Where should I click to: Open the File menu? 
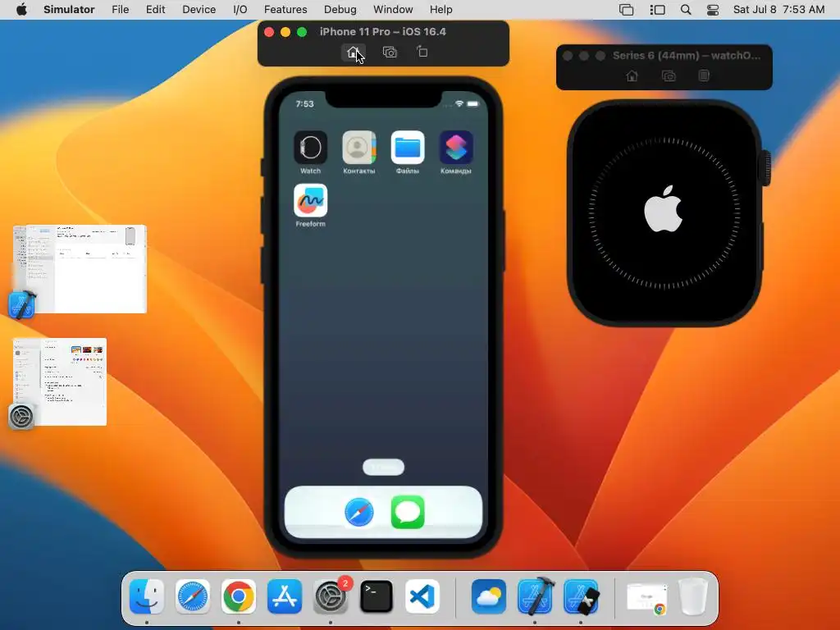120,10
